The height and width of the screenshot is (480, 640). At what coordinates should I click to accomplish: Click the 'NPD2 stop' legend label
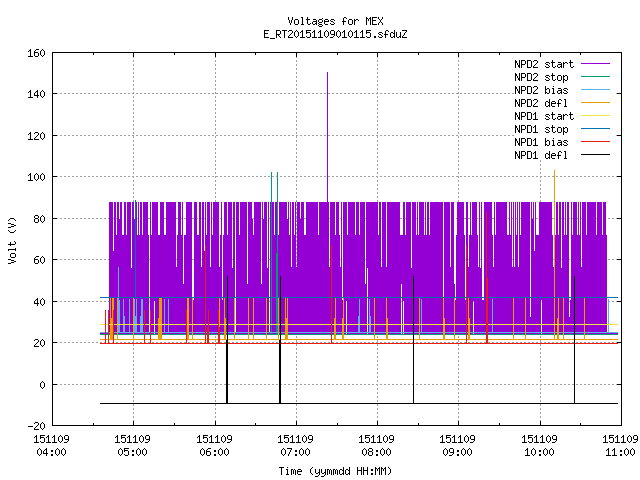[x=541, y=77]
